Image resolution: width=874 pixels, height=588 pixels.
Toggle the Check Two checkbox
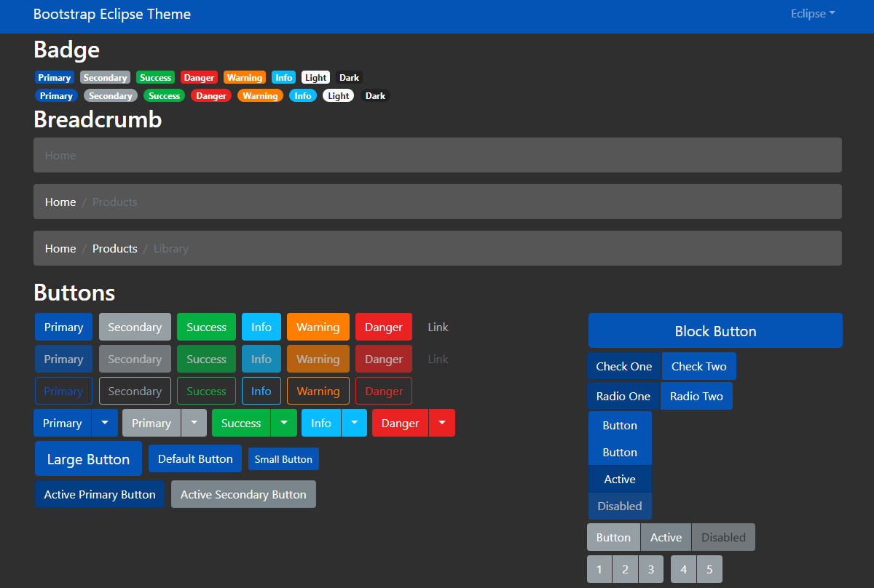tap(698, 366)
